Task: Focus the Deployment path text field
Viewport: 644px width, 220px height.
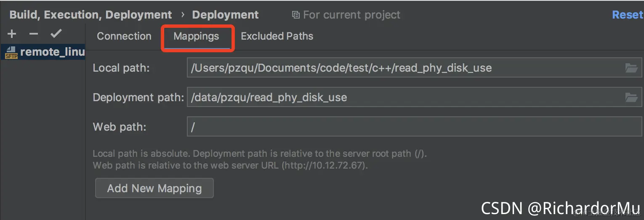Action: point(414,97)
